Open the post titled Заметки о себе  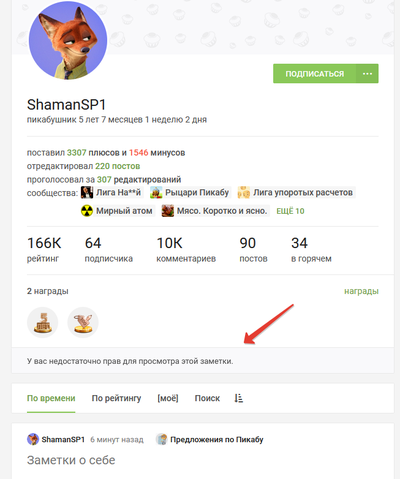71,460
